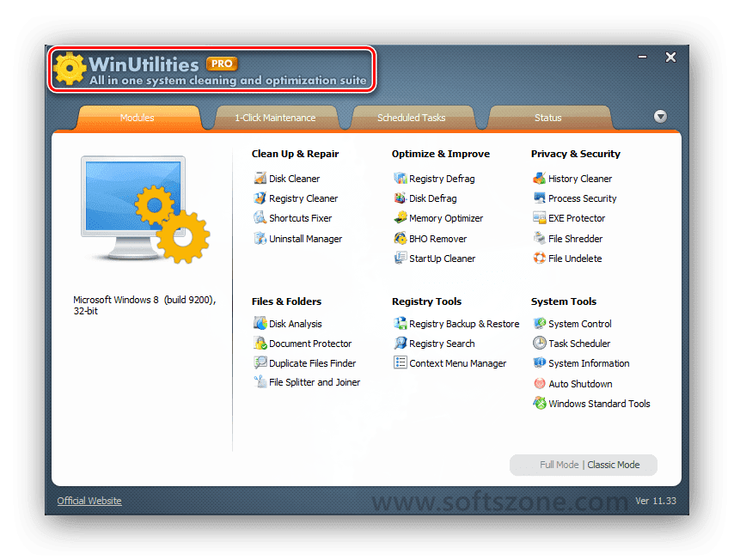Click the Registry Cleaner icon
This screenshot has height=560, width=734.
(260, 198)
